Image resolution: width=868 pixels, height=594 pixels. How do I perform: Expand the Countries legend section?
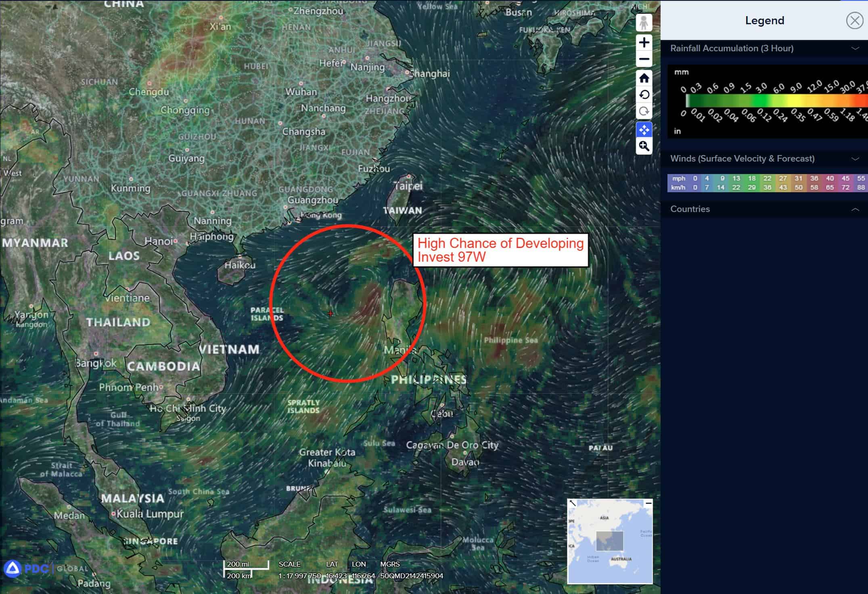click(x=855, y=209)
